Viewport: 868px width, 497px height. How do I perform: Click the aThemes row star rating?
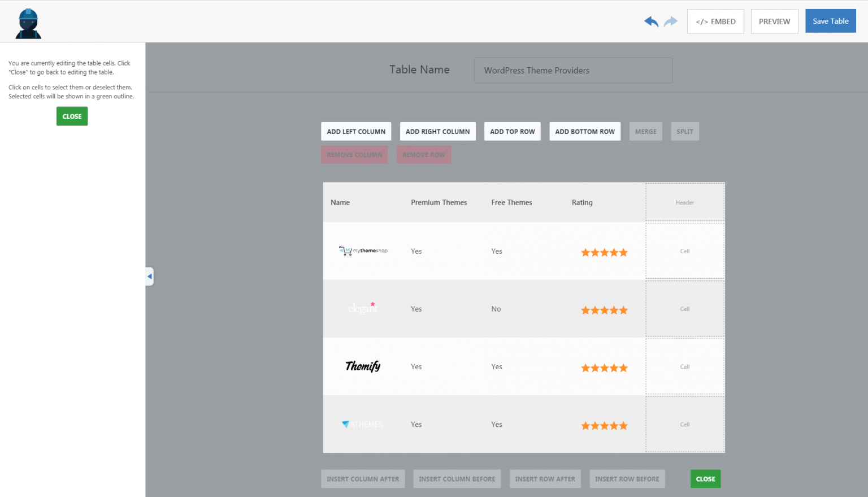point(604,425)
